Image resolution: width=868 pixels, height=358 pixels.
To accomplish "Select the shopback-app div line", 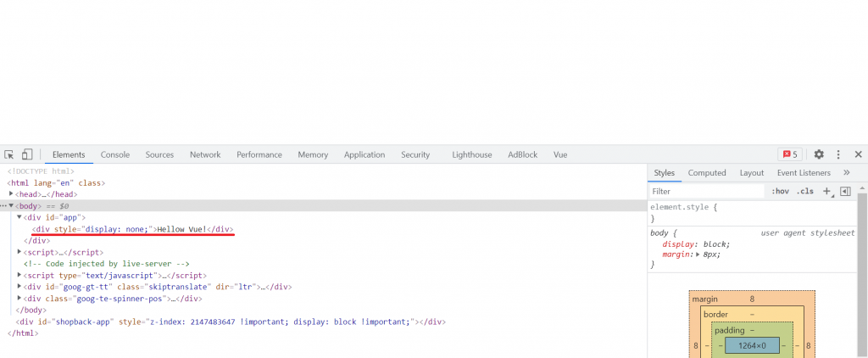I will pos(231,322).
